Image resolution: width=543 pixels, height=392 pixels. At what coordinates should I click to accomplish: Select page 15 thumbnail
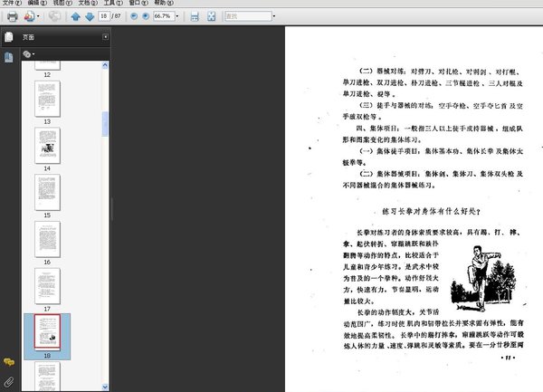click(47, 192)
